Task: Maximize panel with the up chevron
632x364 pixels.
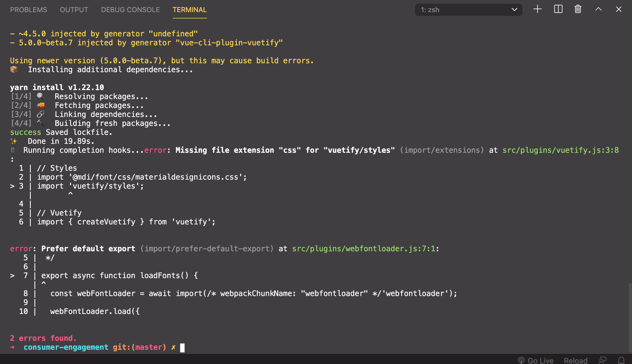Action: (598, 9)
